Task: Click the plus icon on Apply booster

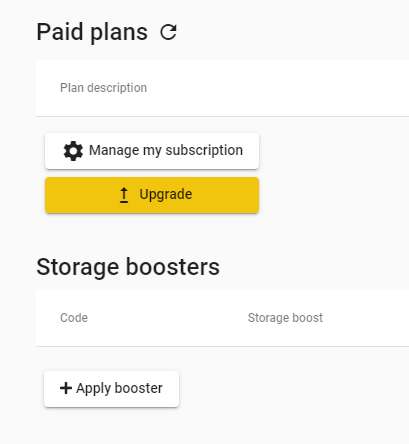Action: (x=66, y=388)
